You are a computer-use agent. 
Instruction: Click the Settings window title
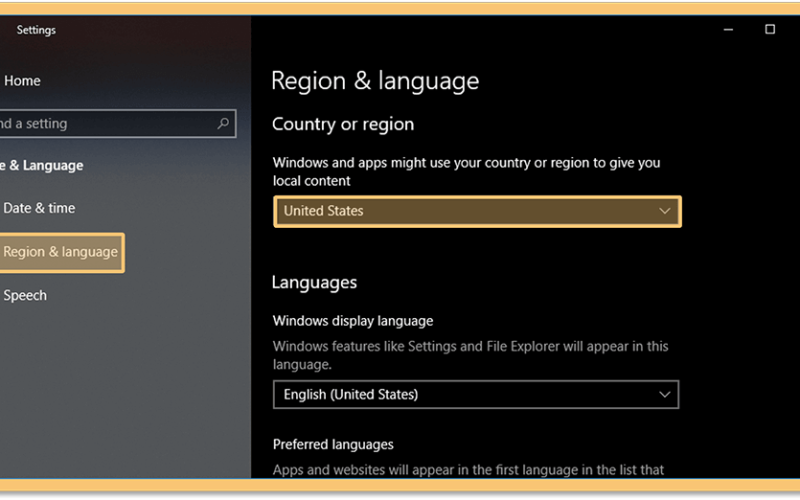36,30
